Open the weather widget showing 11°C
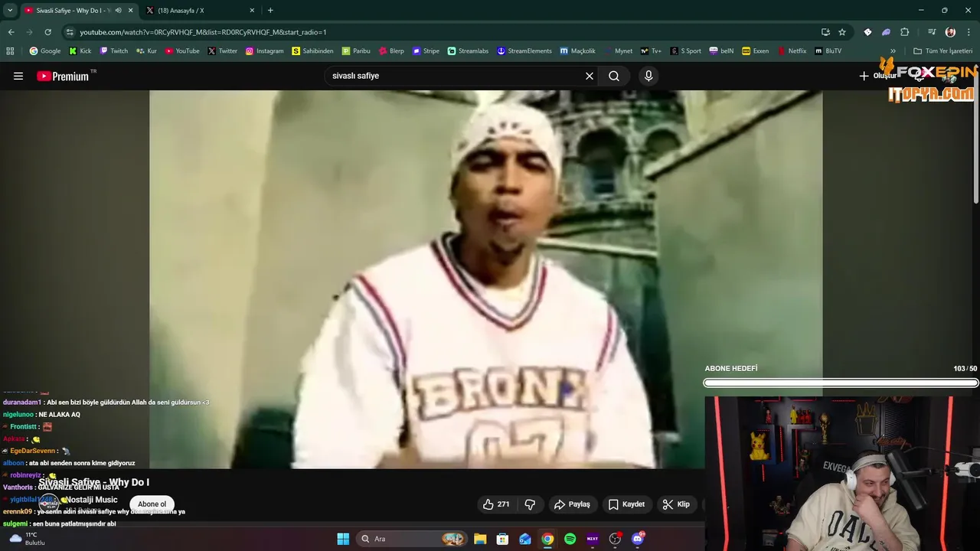This screenshot has width=980, height=551. pos(28,539)
